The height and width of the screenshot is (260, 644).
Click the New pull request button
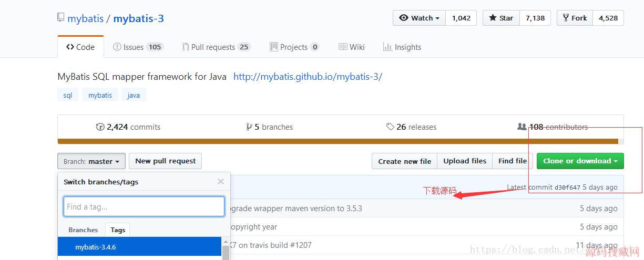pos(165,161)
